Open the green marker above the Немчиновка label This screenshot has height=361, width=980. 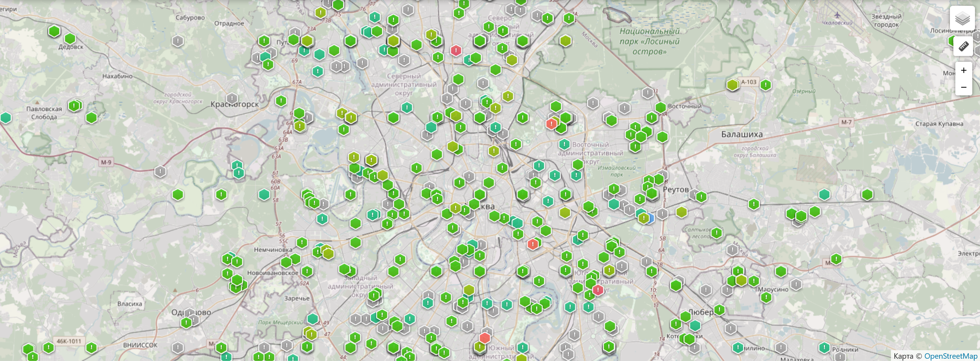click(302, 242)
